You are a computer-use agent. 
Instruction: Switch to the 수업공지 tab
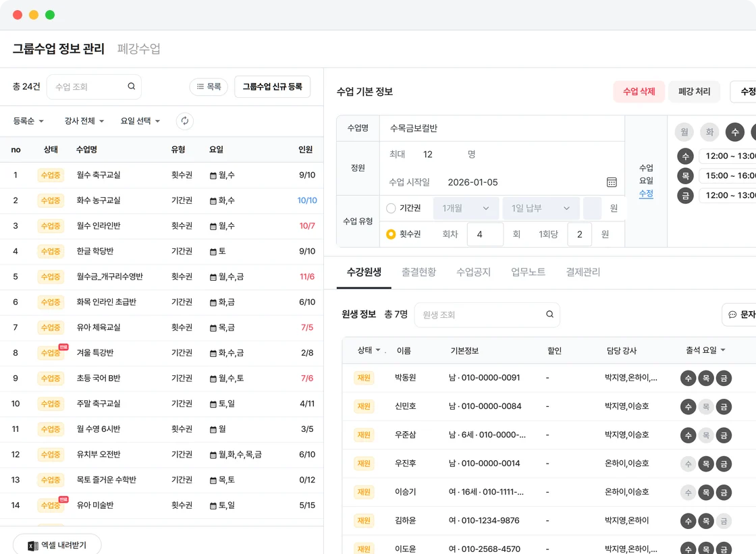click(473, 272)
